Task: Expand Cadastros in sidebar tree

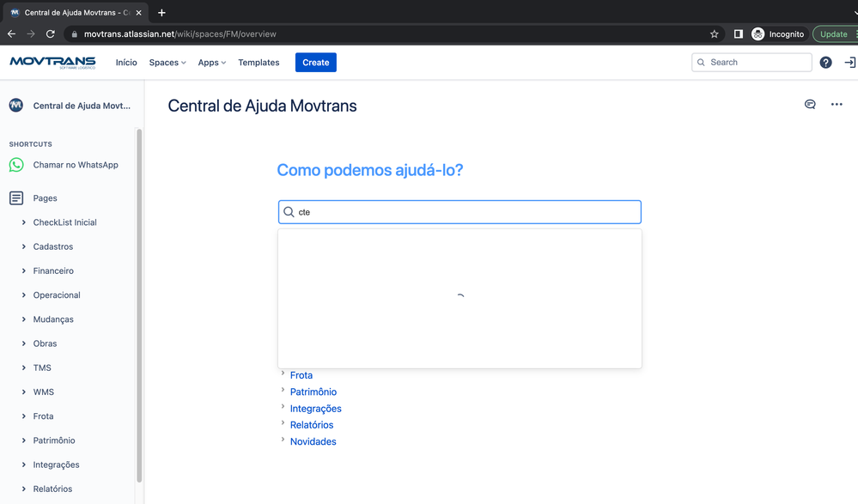Action: pos(23,246)
